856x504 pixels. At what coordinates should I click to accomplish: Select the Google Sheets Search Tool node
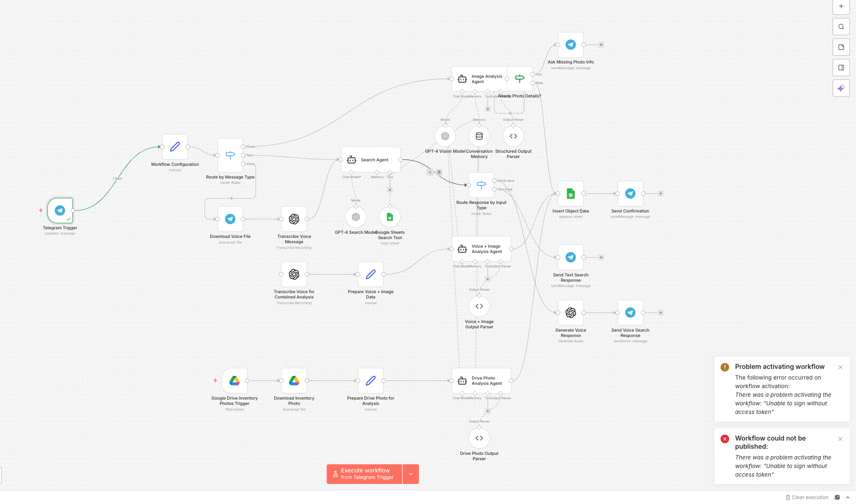390,217
